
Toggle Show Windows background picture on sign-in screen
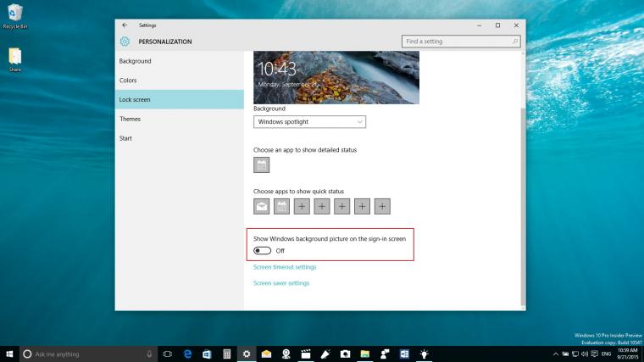[x=262, y=251]
